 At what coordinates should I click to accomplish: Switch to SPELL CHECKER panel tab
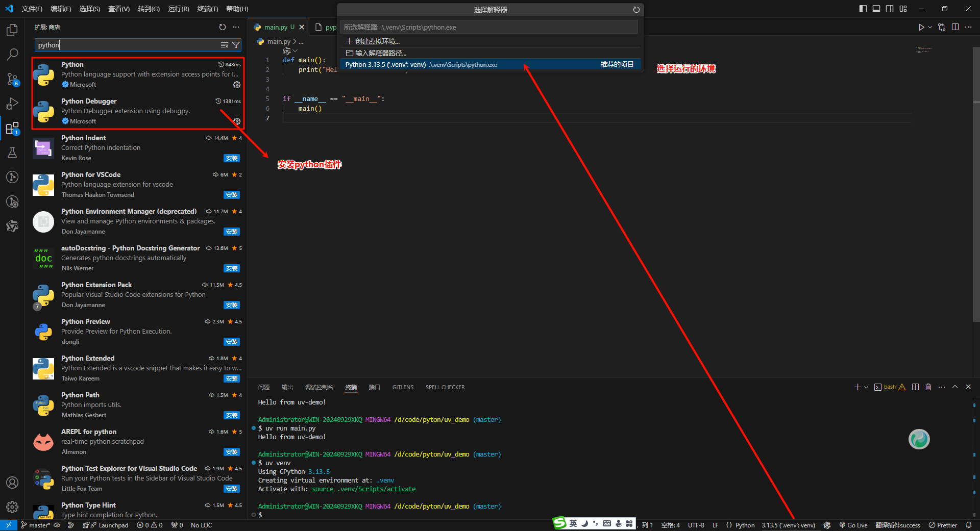point(445,387)
